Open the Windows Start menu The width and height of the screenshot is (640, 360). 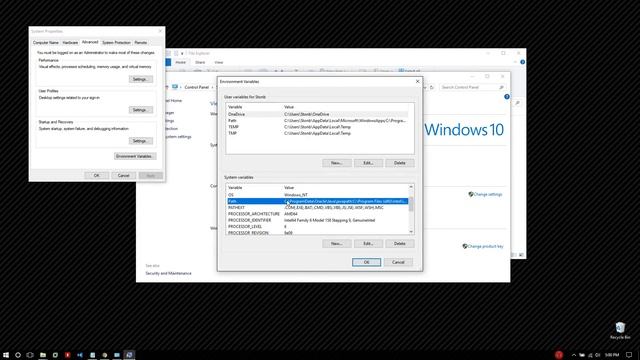point(6,355)
